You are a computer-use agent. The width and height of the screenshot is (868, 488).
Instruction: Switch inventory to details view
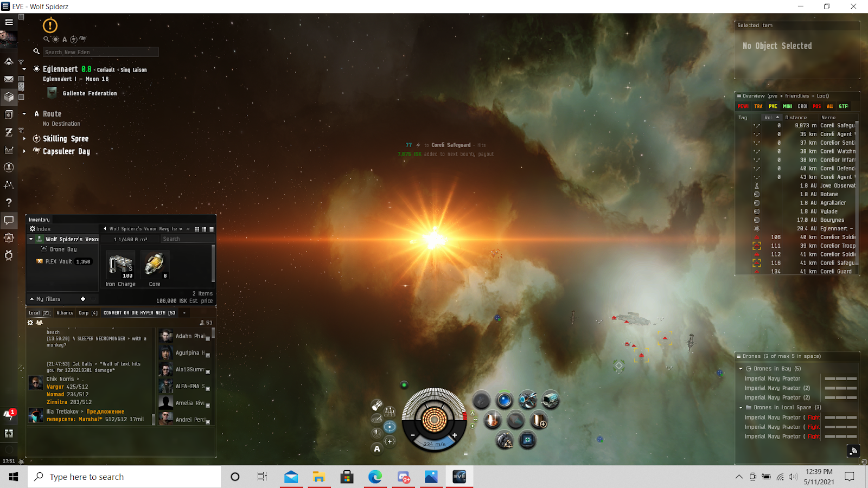click(204, 229)
